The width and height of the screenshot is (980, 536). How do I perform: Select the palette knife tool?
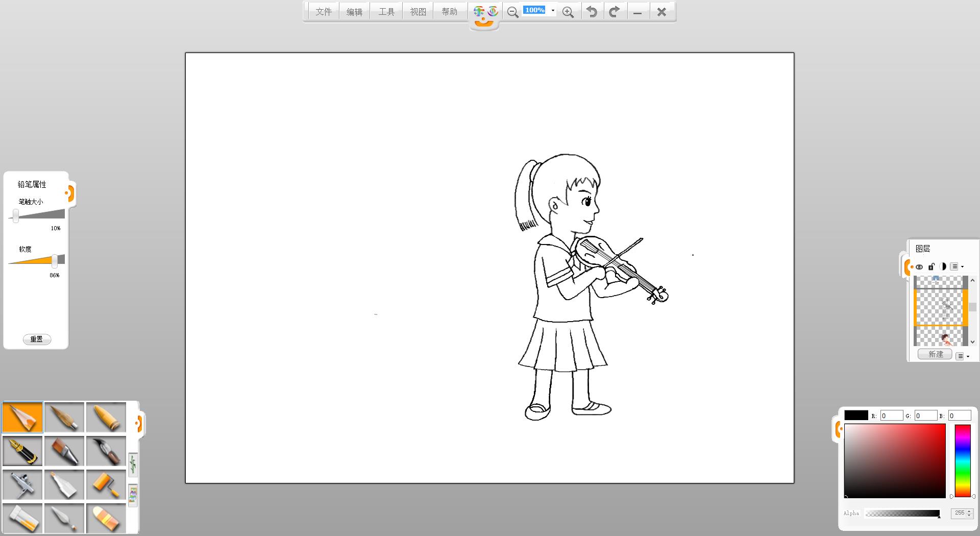[64, 518]
